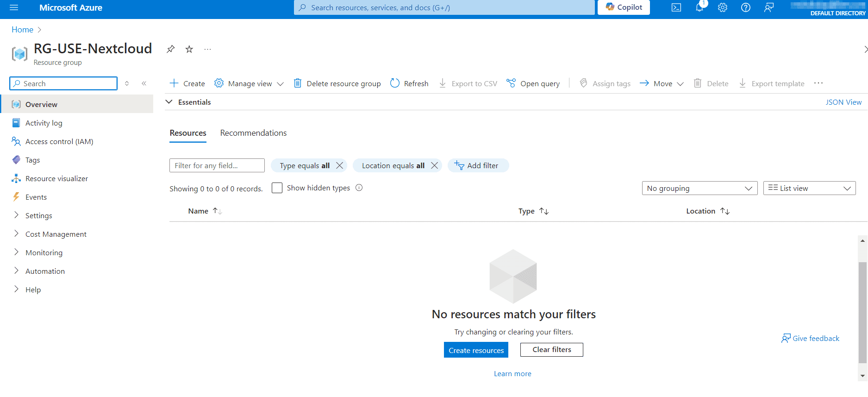This screenshot has width=868, height=397.
Task: Open the Move dropdown
Action: pos(662,83)
